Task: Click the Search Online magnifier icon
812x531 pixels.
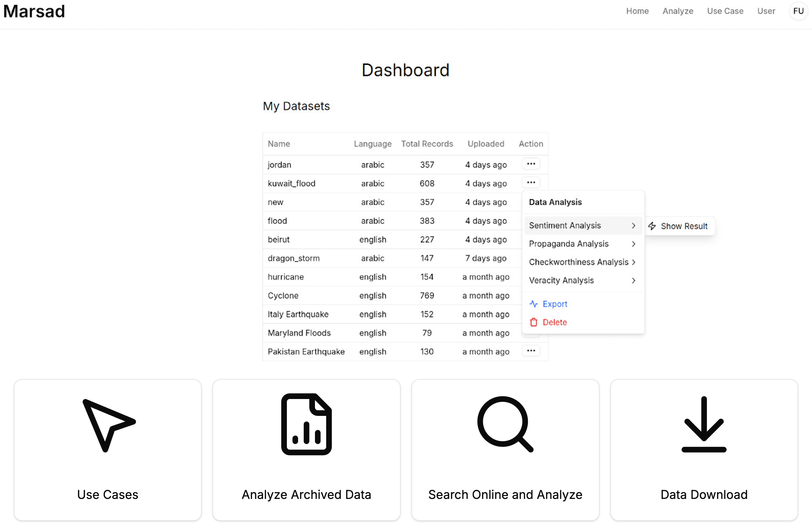Action: tap(504, 424)
